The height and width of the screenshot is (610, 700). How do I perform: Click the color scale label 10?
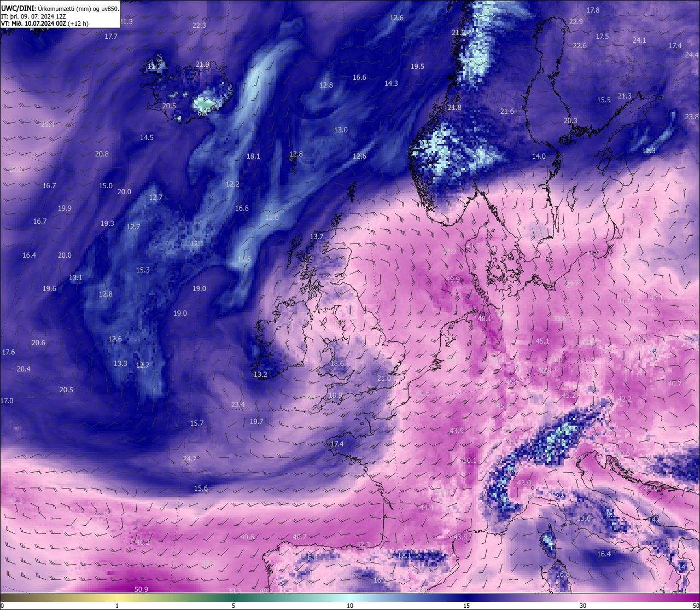click(x=350, y=605)
